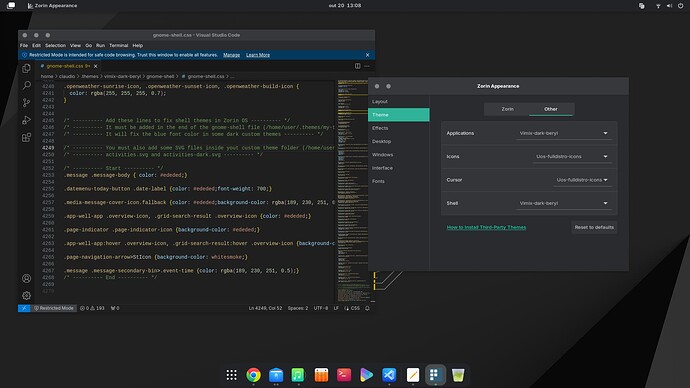Viewport: 690px width, 388px height.
Task: Select Zorin Appearance icon in dock
Action: click(x=435, y=375)
